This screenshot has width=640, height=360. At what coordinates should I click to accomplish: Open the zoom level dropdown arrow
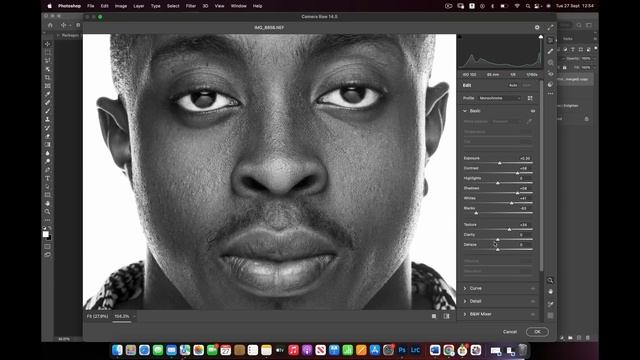[134, 316]
